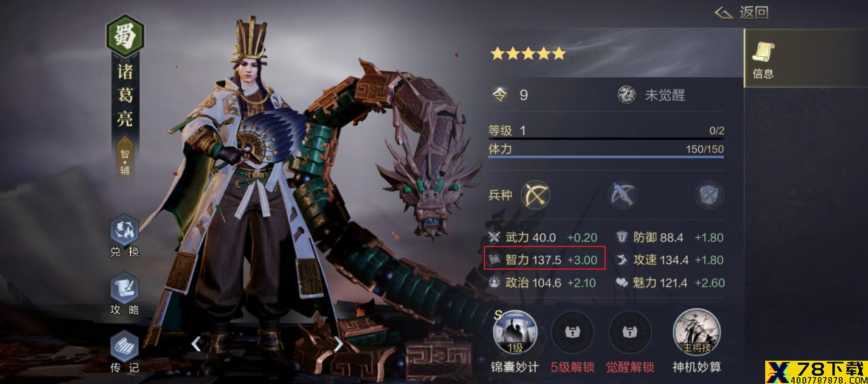The height and width of the screenshot is (384, 868).
Task: Open the 锦囊妙计 skill icon
Action: point(514,333)
